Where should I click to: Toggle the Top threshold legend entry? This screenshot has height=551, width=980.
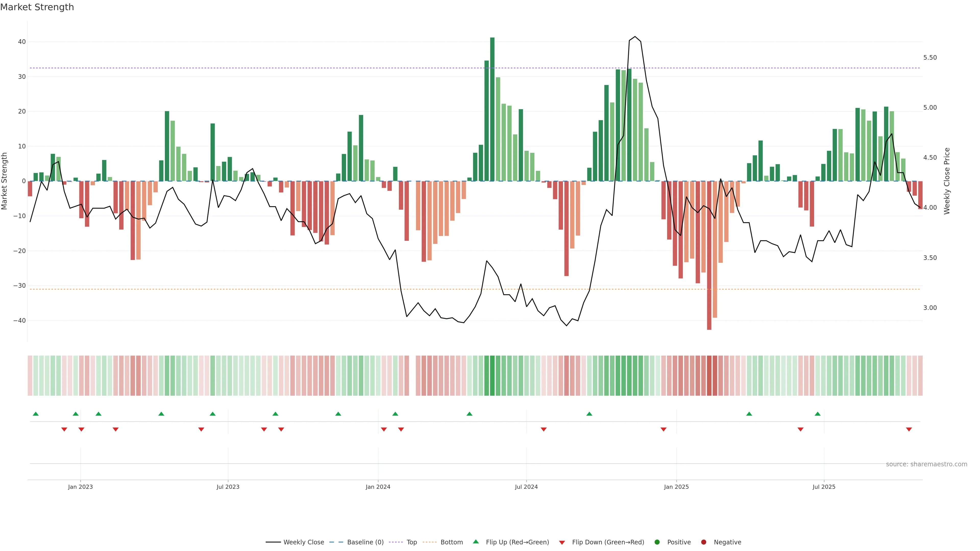point(412,542)
